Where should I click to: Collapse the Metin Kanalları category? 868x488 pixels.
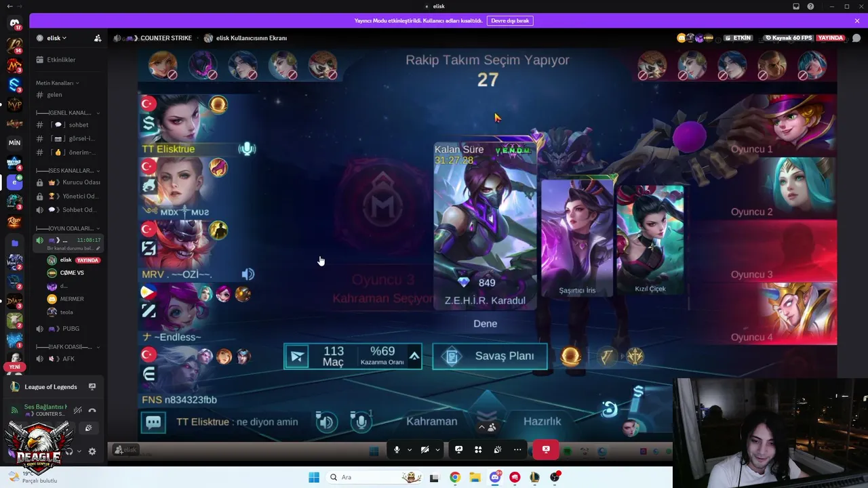point(58,83)
